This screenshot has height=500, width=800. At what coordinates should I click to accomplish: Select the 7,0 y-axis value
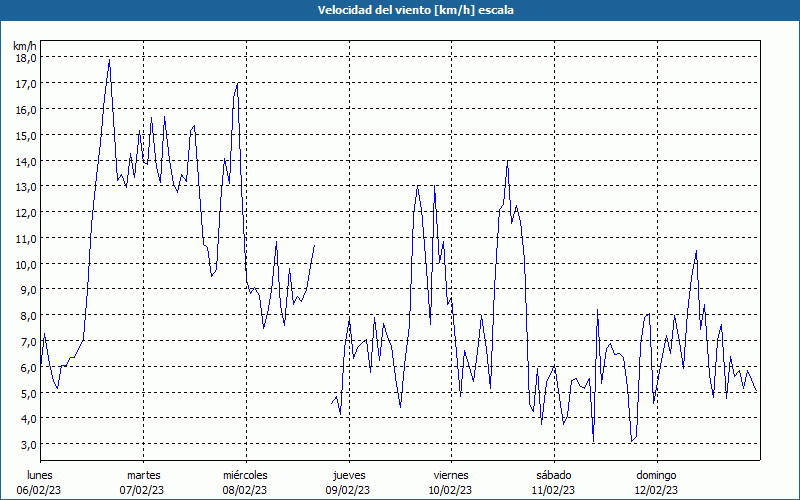tap(29, 341)
